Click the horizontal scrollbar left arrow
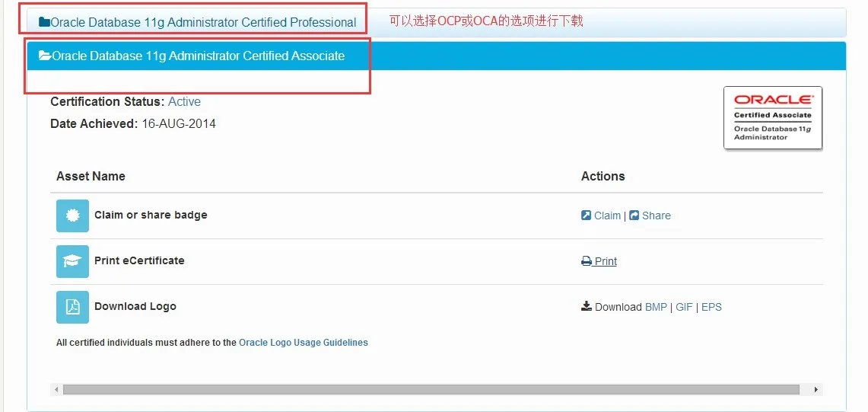 [x=56, y=390]
